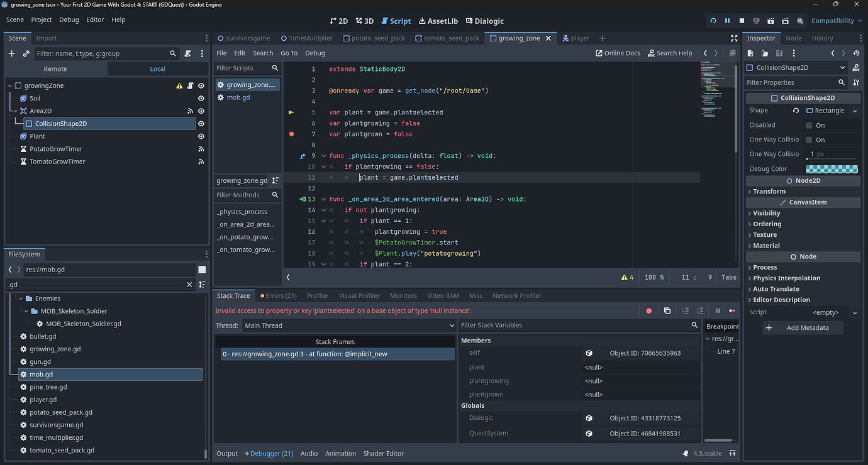
Task: Toggle visibility of the Soil node
Action: [201, 98]
